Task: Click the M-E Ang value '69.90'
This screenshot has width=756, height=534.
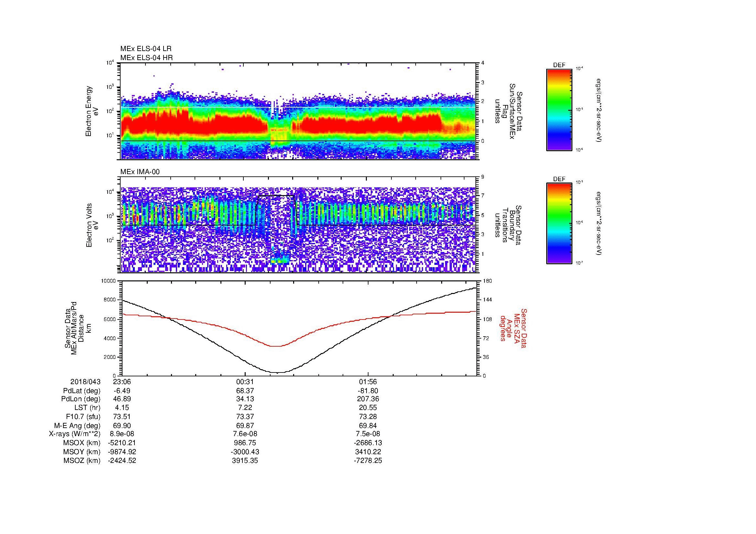Action: (x=122, y=426)
